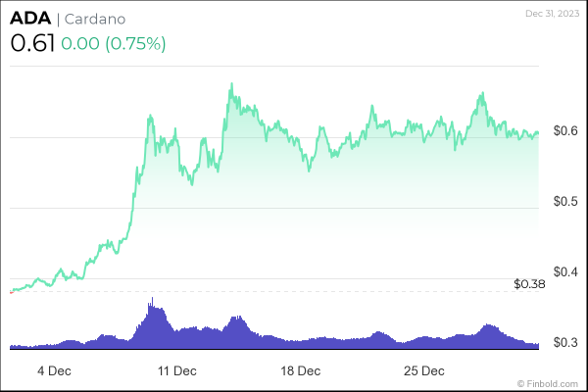Image resolution: width=588 pixels, height=392 pixels.
Task: Click the green 0.00 (0.75%) change text
Action: coord(113,44)
